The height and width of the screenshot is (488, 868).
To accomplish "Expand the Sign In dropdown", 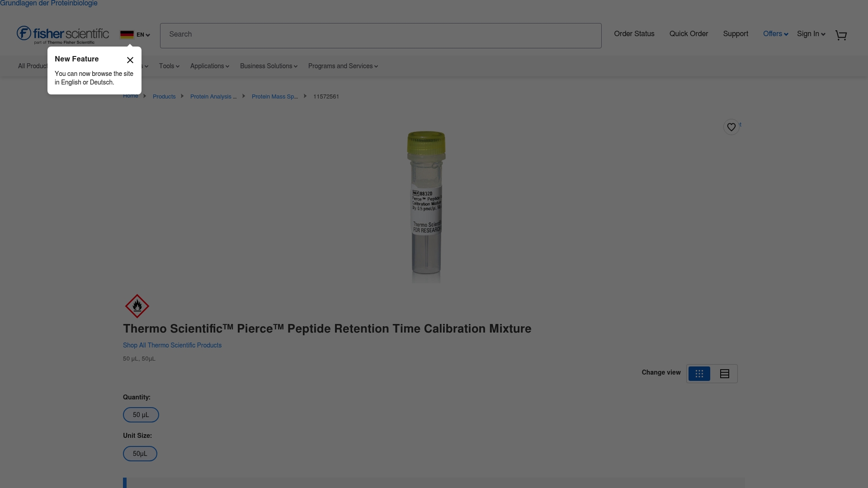I will click(811, 34).
